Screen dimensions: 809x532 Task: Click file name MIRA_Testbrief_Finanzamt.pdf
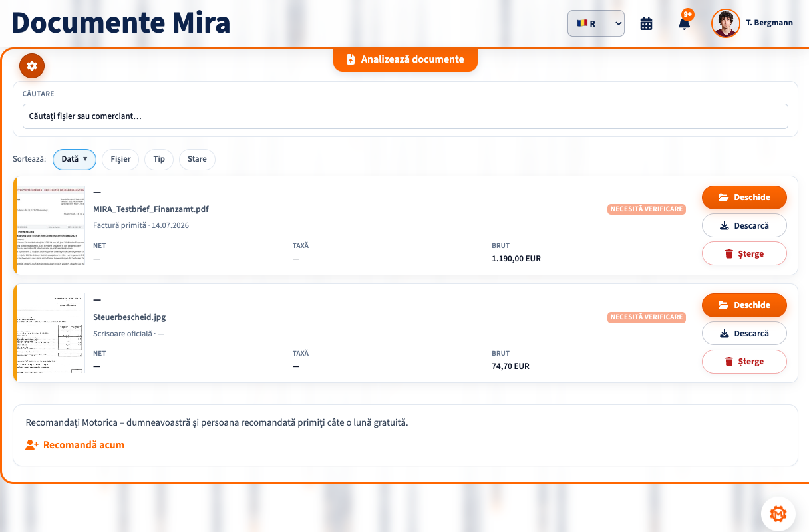point(151,209)
